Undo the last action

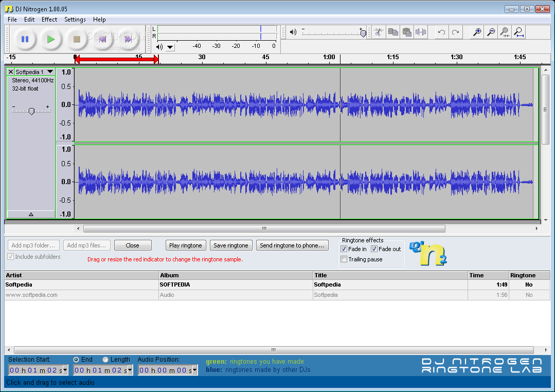[x=441, y=32]
